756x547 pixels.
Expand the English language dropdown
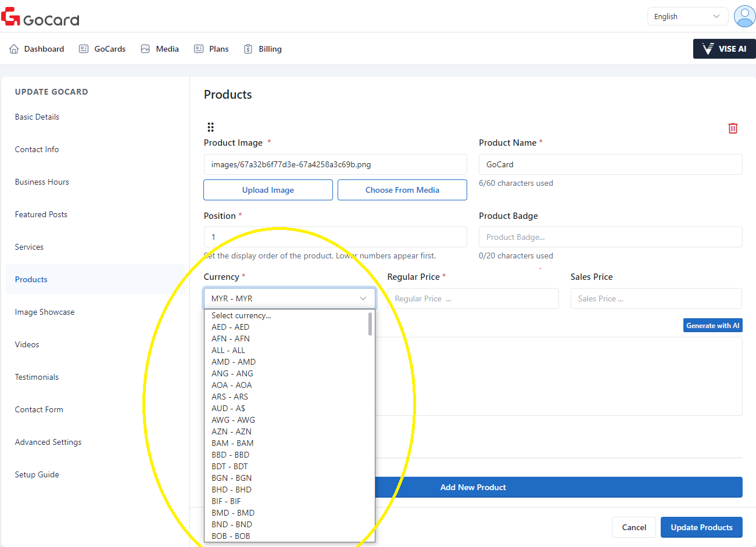click(x=687, y=16)
